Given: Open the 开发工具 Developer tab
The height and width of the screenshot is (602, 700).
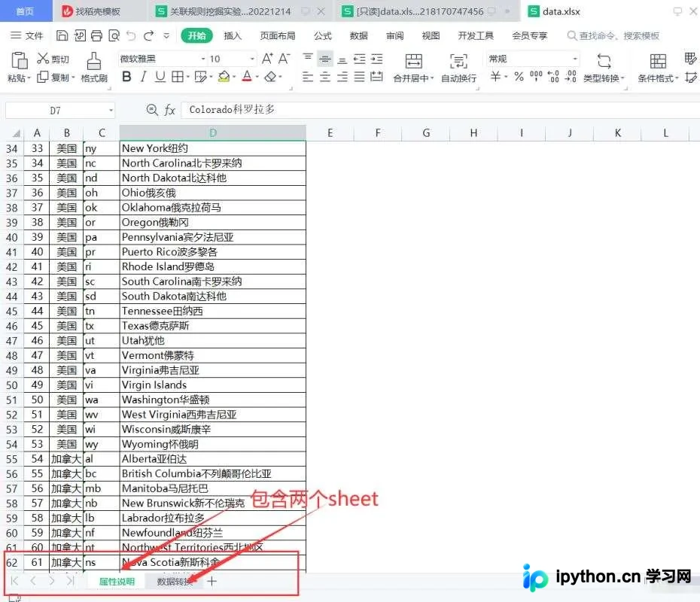Looking at the screenshot, I should (476, 35).
